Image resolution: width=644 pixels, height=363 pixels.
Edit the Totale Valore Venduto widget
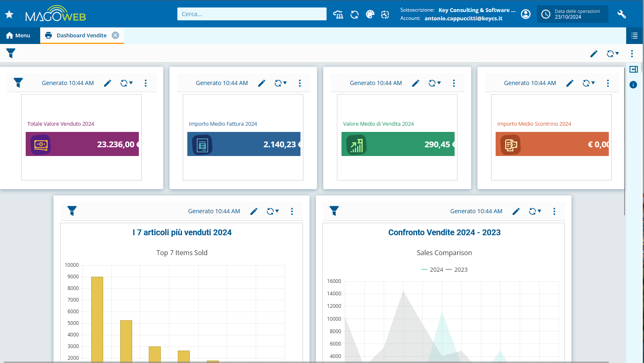click(107, 83)
